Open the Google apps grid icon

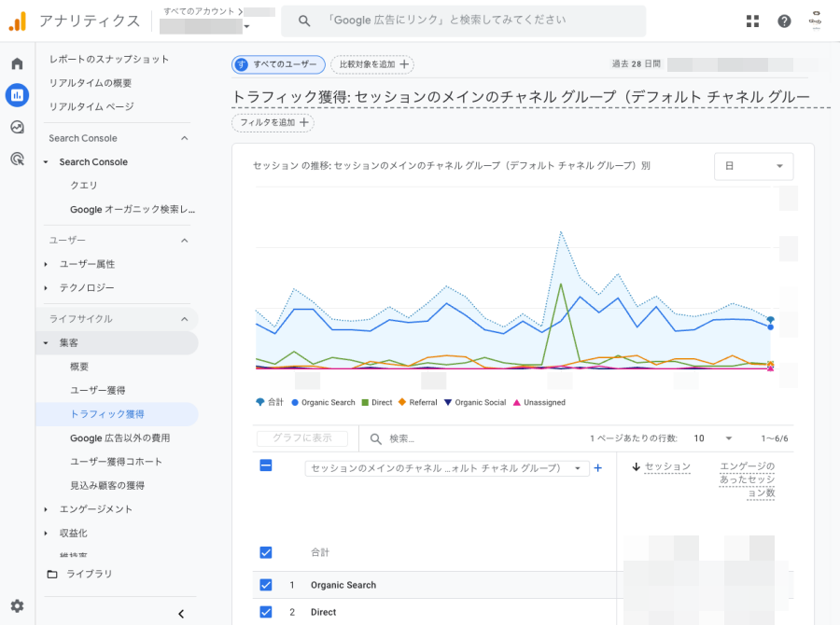coord(752,21)
